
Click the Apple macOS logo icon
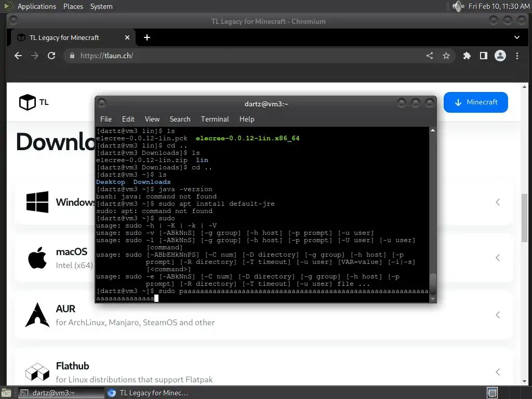point(37,258)
